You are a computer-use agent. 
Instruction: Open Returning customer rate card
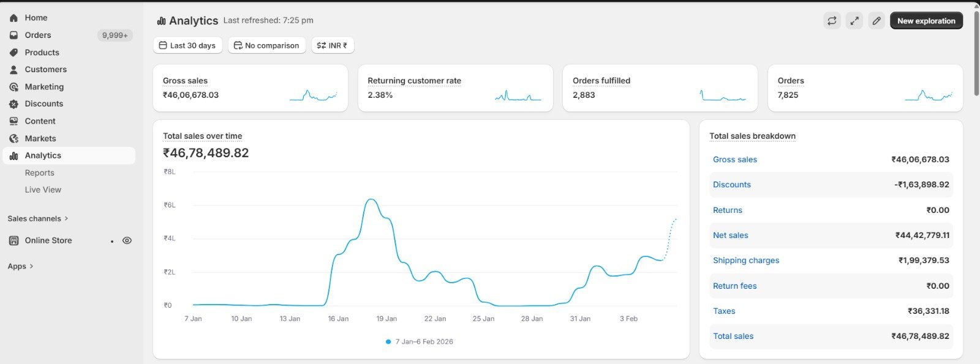point(455,88)
